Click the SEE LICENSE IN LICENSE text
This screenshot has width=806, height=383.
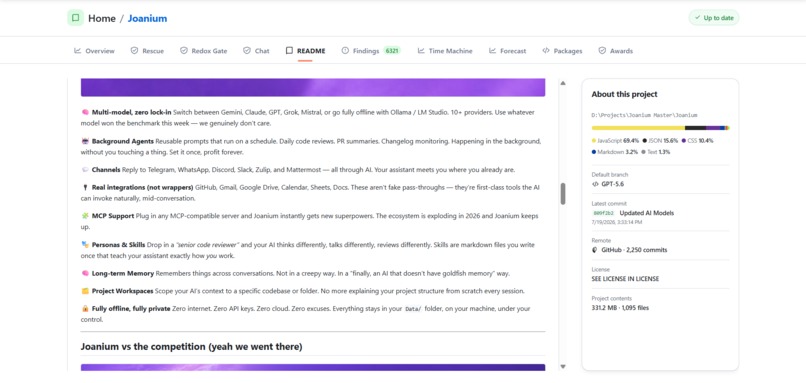coord(625,279)
